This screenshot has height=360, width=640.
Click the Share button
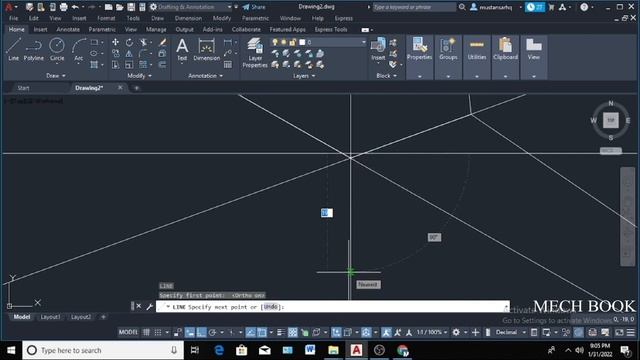254,7
